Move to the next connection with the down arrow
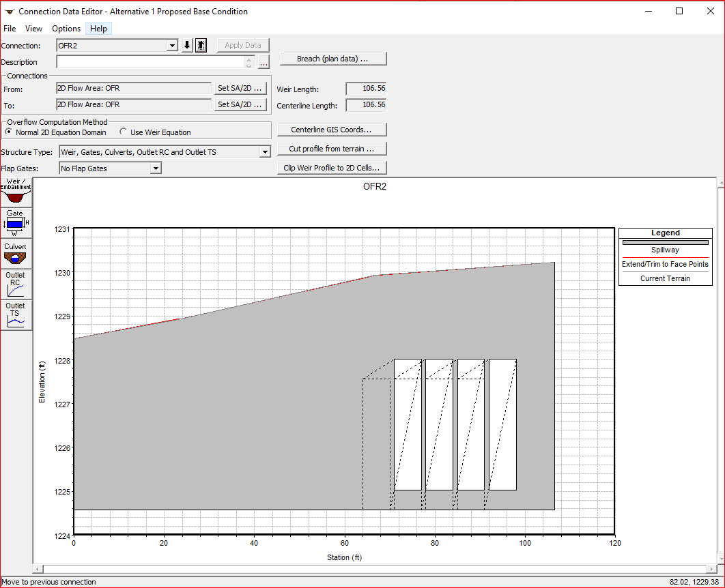This screenshot has width=725, height=588. point(186,45)
